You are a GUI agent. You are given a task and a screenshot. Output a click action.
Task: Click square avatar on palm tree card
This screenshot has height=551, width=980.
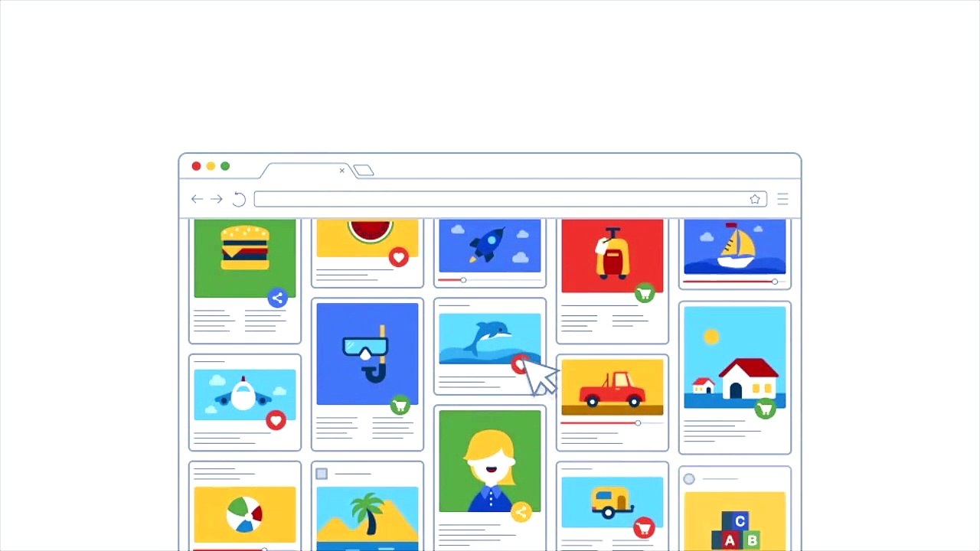tap(322, 474)
